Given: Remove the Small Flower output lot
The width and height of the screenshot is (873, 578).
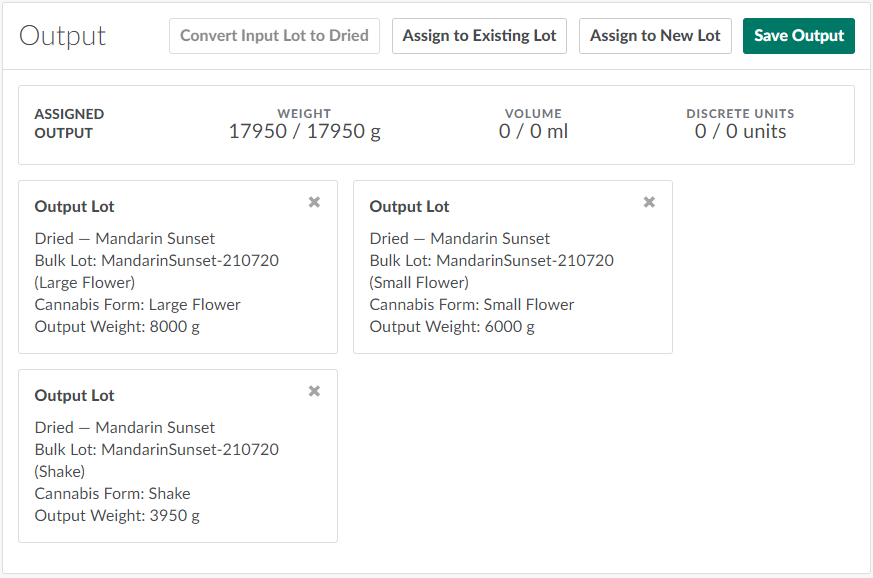Looking at the screenshot, I should [x=649, y=202].
